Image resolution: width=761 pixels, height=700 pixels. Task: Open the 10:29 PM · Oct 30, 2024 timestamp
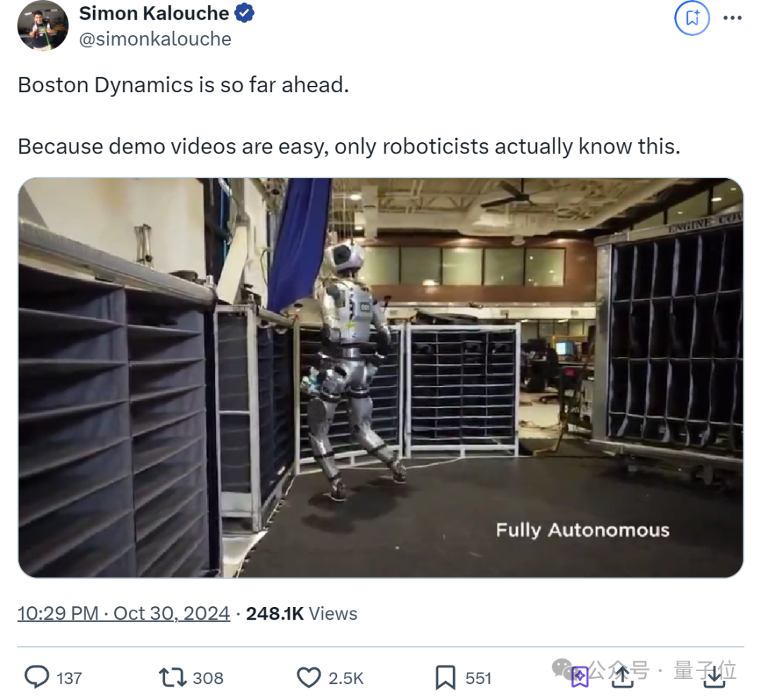click(x=124, y=613)
